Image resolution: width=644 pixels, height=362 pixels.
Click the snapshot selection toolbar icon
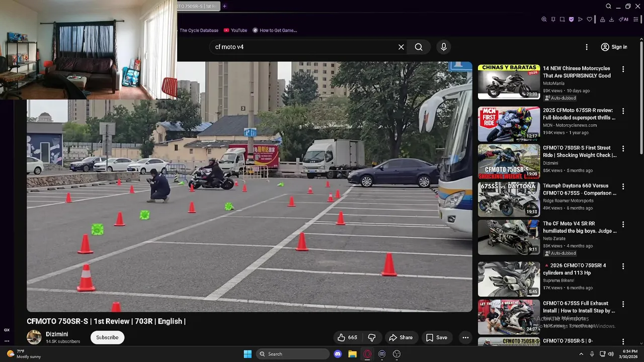click(x=562, y=19)
